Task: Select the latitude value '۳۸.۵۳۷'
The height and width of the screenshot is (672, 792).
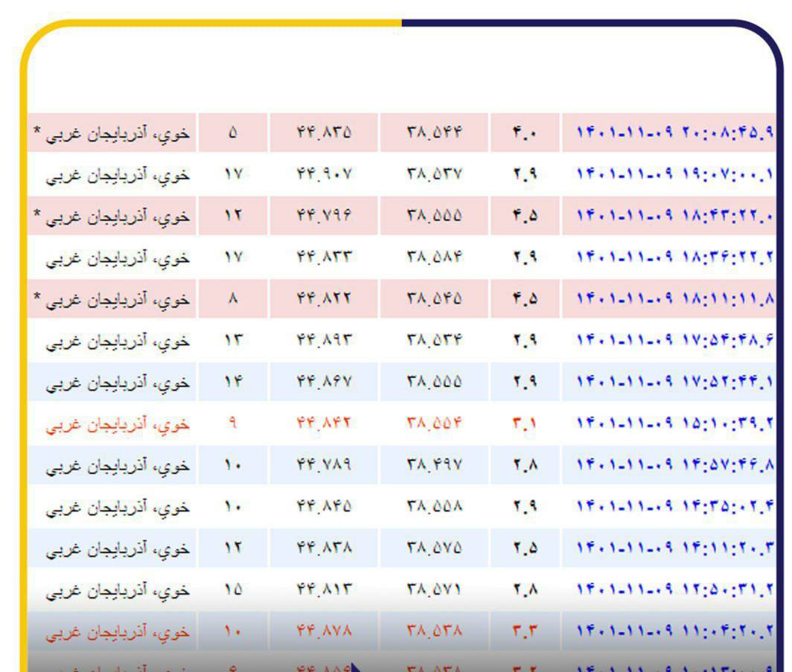Action: tap(435, 174)
